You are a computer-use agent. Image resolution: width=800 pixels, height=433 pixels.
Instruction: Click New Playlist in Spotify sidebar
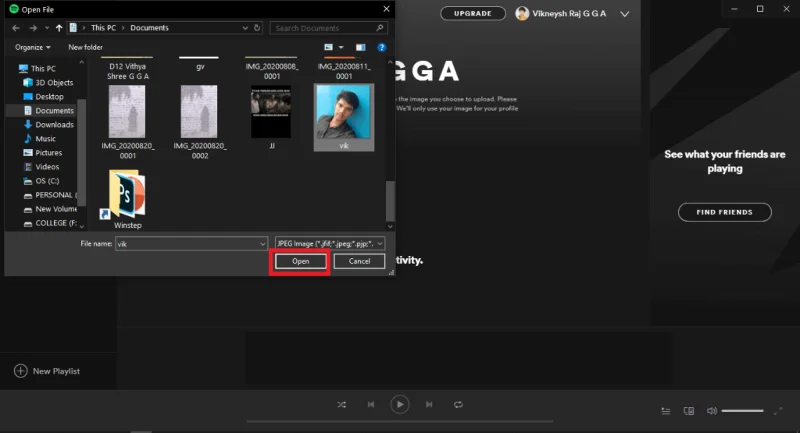[x=47, y=371]
